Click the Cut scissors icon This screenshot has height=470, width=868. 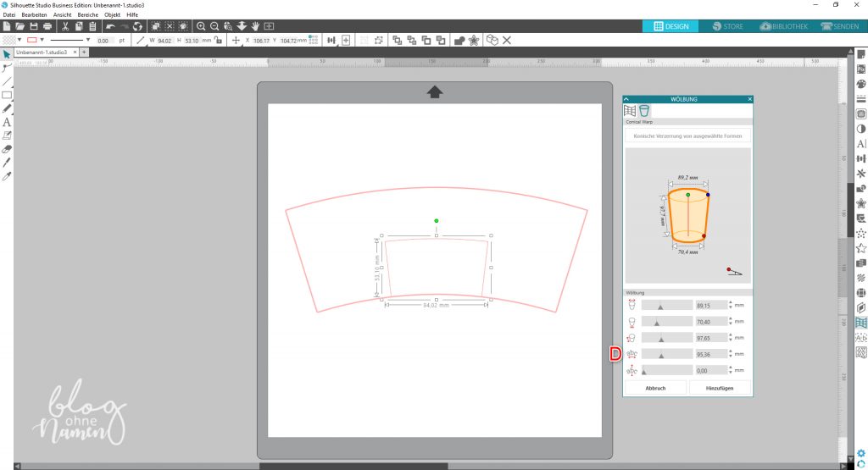[x=66, y=27]
